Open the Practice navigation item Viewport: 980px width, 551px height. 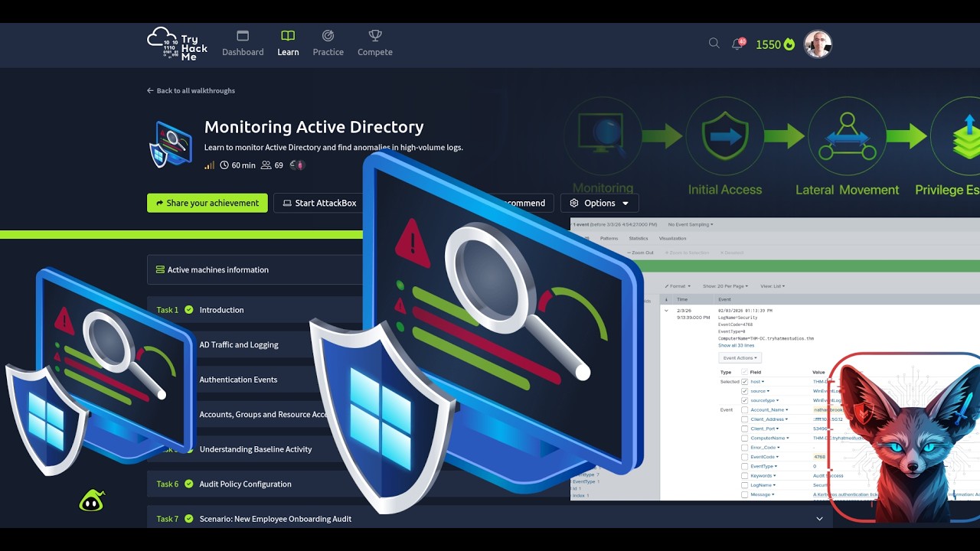click(x=328, y=44)
